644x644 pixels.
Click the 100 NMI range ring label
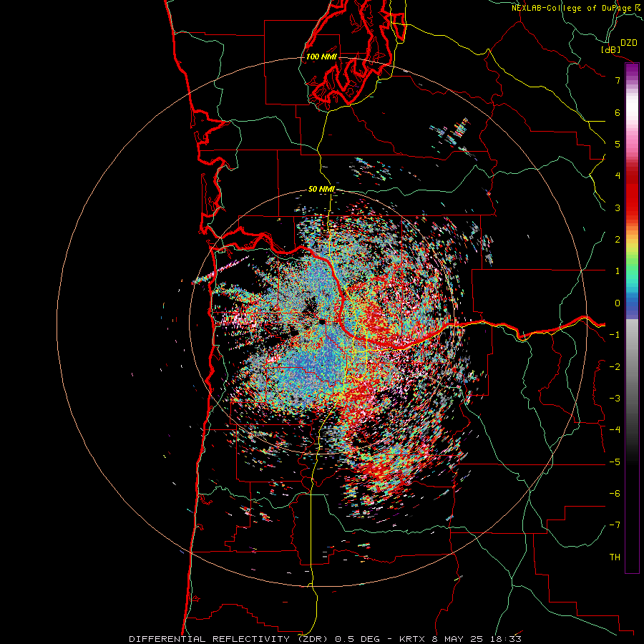pyautogui.click(x=321, y=57)
